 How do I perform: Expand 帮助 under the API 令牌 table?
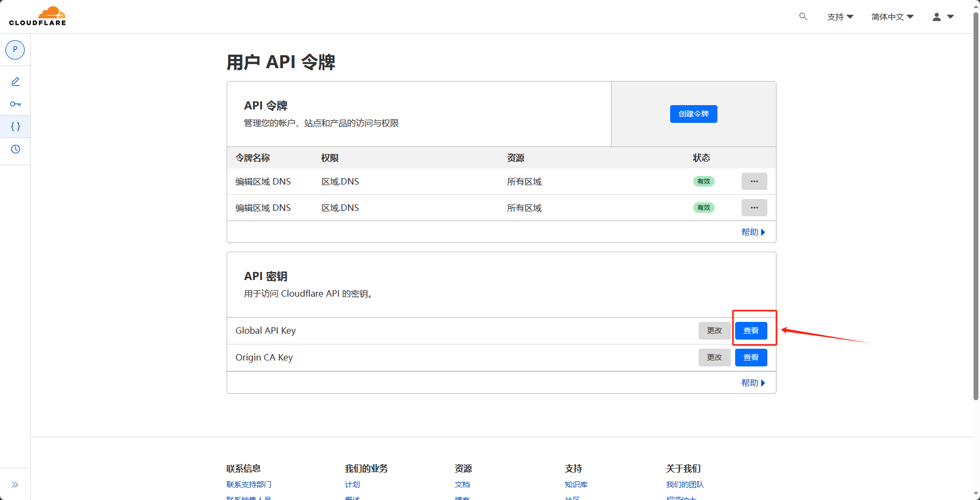[x=753, y=232]
